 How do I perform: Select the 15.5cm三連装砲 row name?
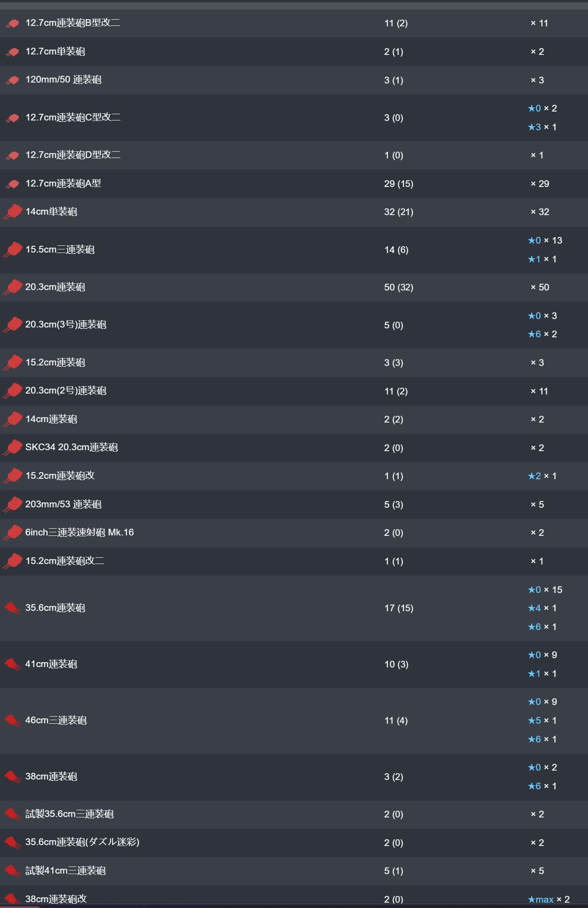coord(60,249)
